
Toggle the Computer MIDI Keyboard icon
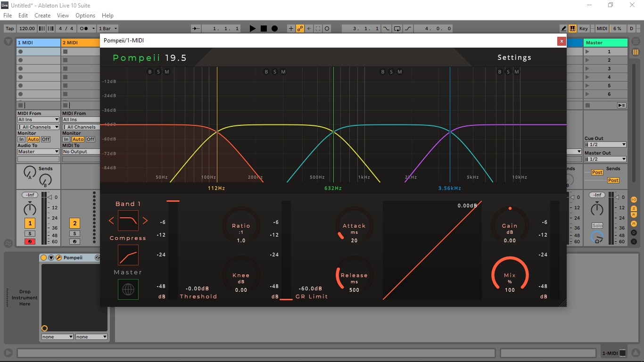(x=573, y=28)
